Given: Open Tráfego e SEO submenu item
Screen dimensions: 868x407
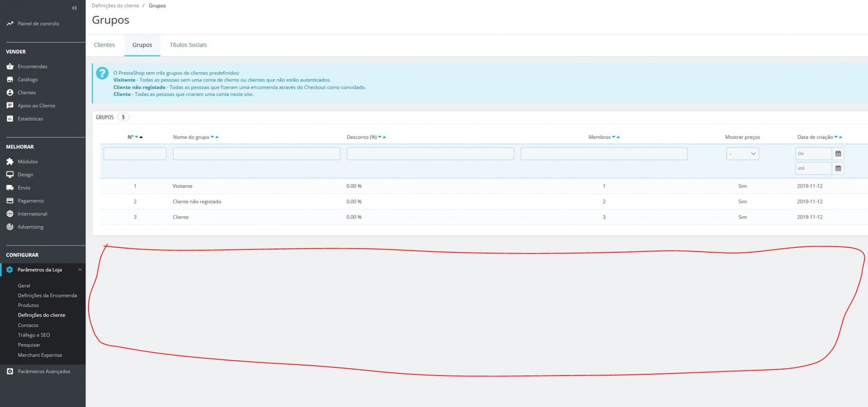Looking at the screenshot, I should click(x=34, y=336).
